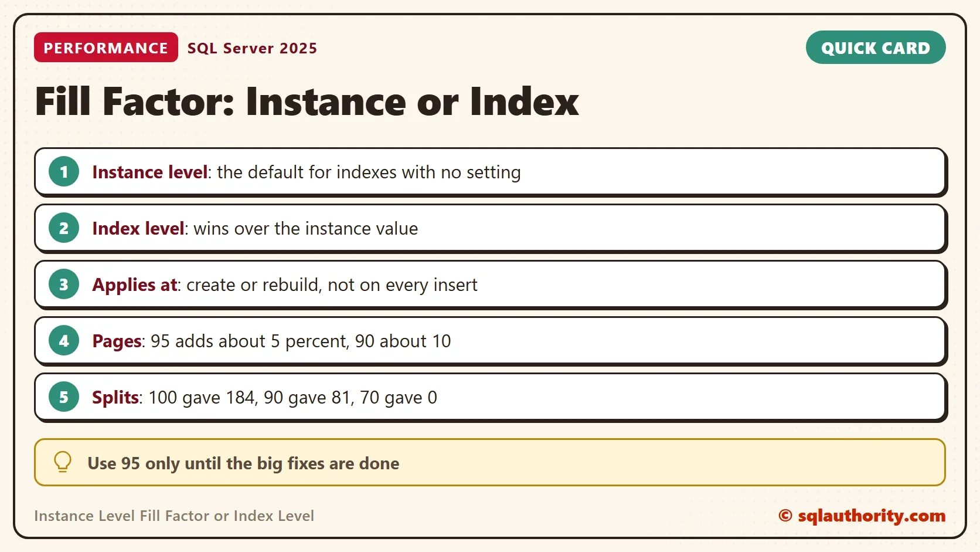The height and width of the screenshot is (552, 980).
Task: Click 'Use 95 only until the big fixes are done'
Action: (x=243, y=463)
